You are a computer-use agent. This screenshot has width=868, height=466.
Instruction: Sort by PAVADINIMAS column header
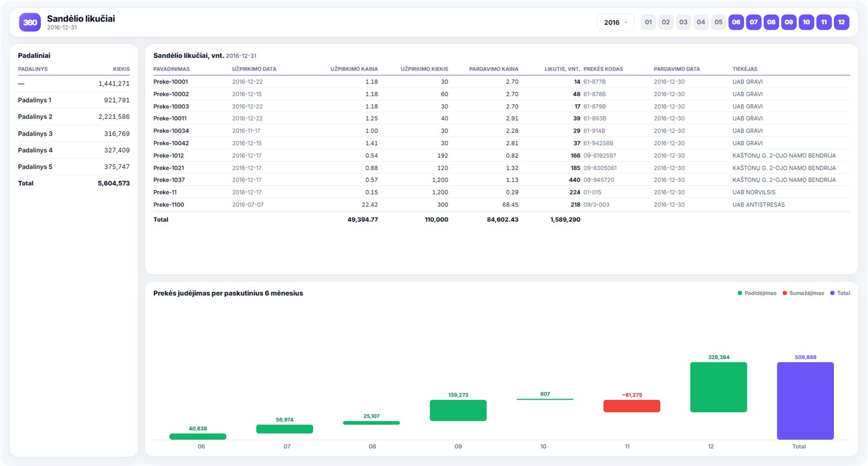[171, 69]
